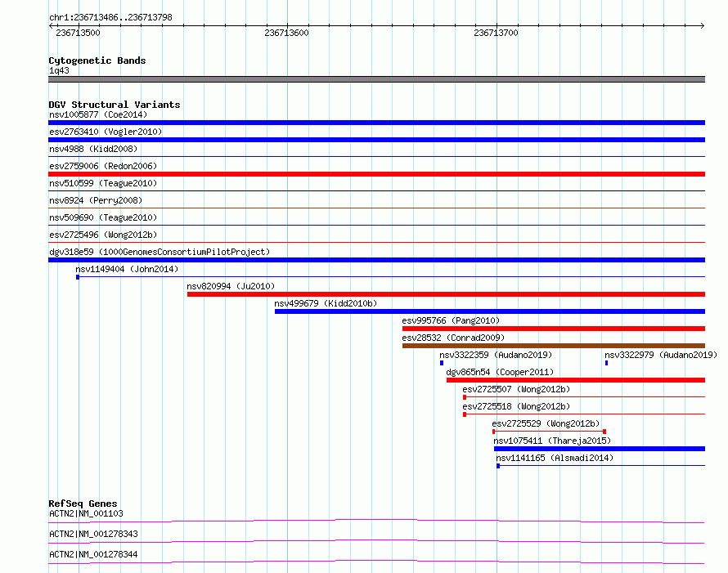This screenshot has width=728, height=573.
Task: Open esv2725507 (Wong2012b) label
Action: (516, 389)
